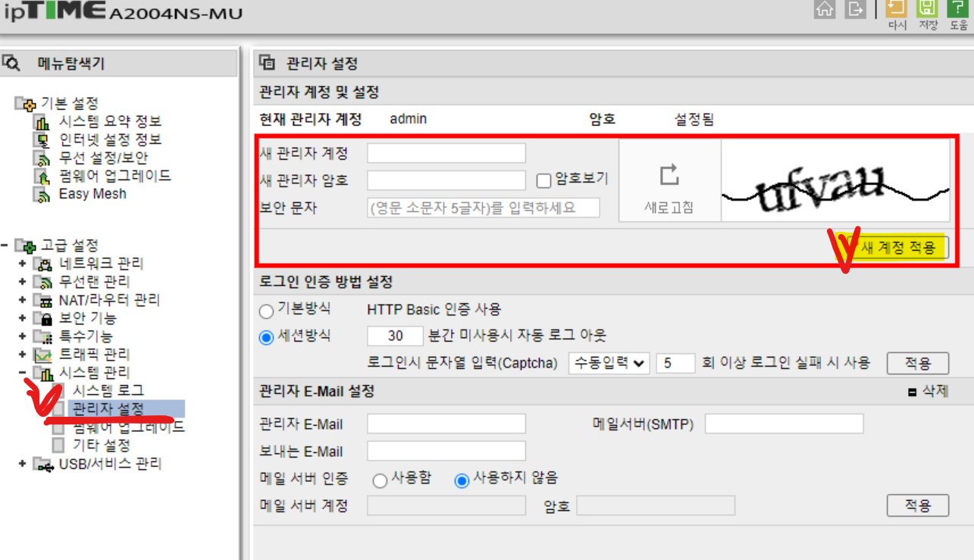Click the 기본 설정 folder icon
This screenshot has width=974, height=560.
[x=26, y=104]
